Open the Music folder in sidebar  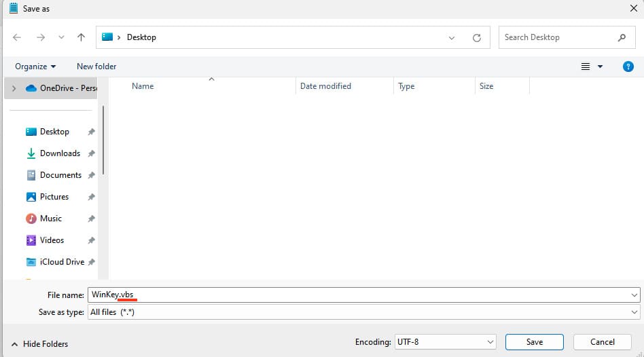coord(51,219)
